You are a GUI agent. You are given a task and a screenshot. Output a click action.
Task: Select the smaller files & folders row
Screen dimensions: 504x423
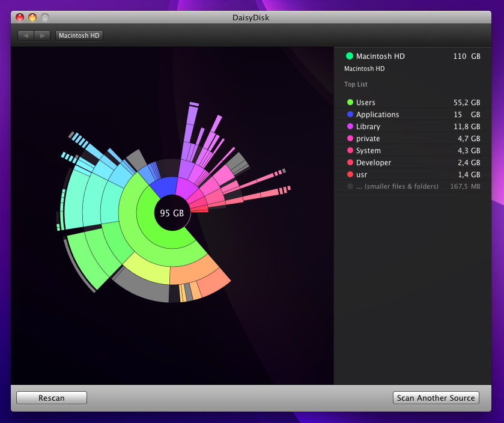413,186
